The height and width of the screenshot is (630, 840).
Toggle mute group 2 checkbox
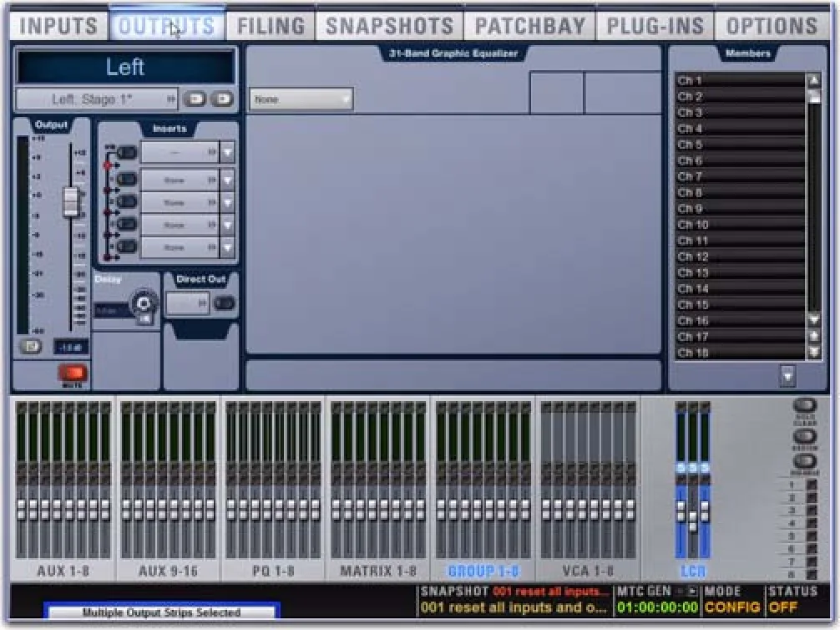coord(812,498)
